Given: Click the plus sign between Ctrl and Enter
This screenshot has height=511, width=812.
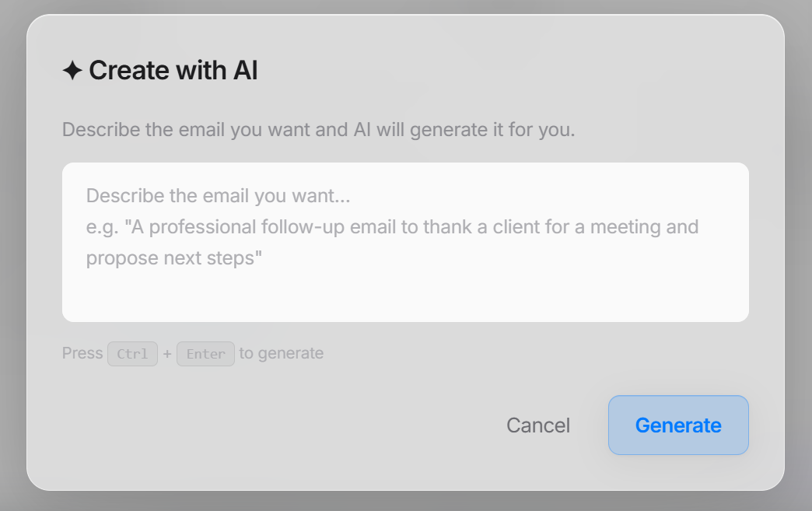Looking at the screenshot, I should 167,353.
